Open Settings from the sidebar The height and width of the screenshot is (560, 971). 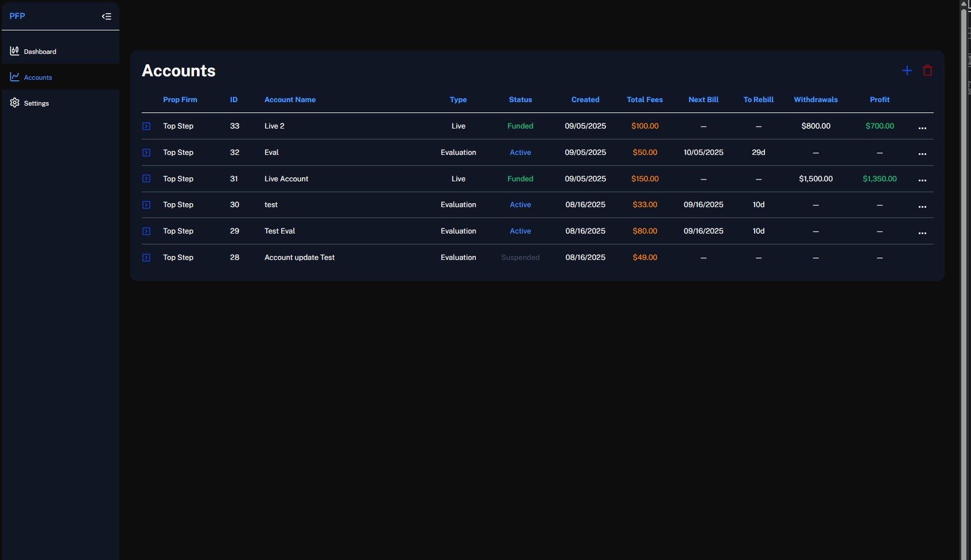point(36,103)
